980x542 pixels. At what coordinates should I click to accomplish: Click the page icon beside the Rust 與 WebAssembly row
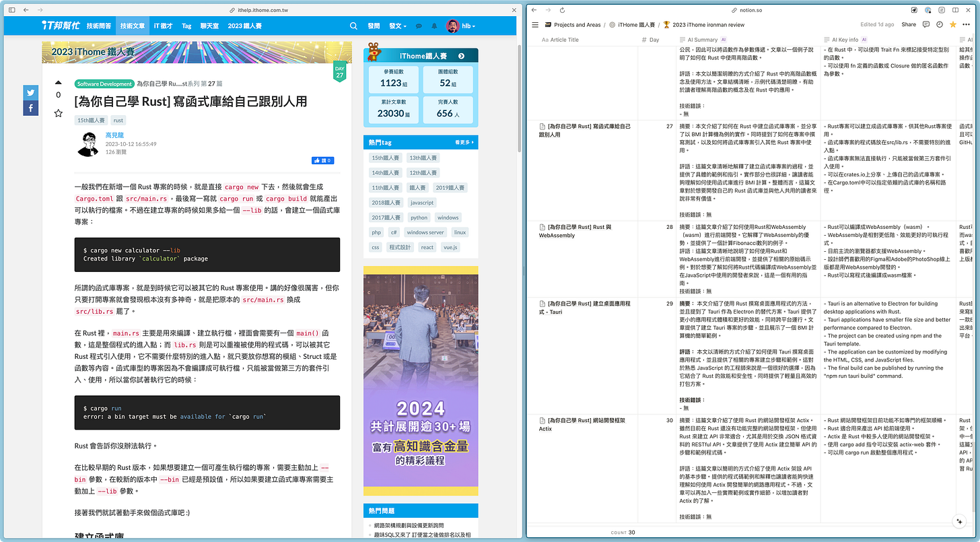tap(542, 227)
